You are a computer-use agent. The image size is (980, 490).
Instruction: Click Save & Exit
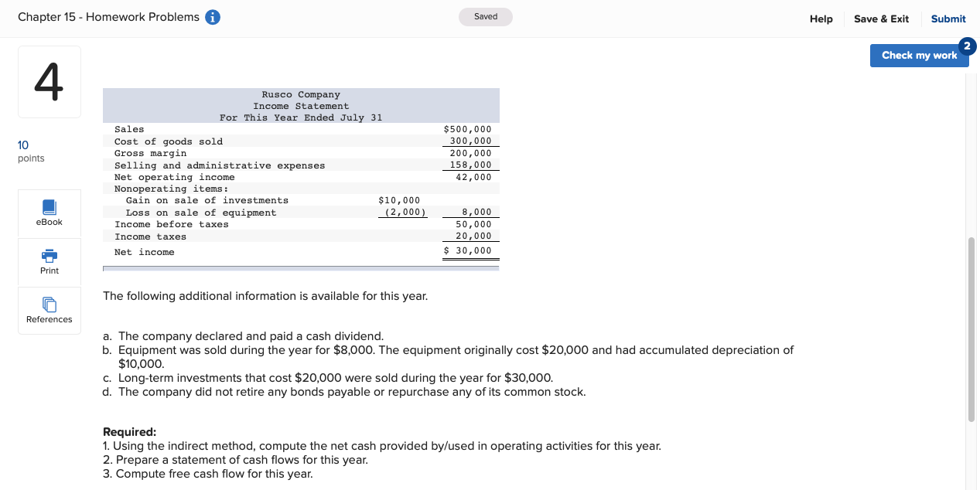[881, 19]
